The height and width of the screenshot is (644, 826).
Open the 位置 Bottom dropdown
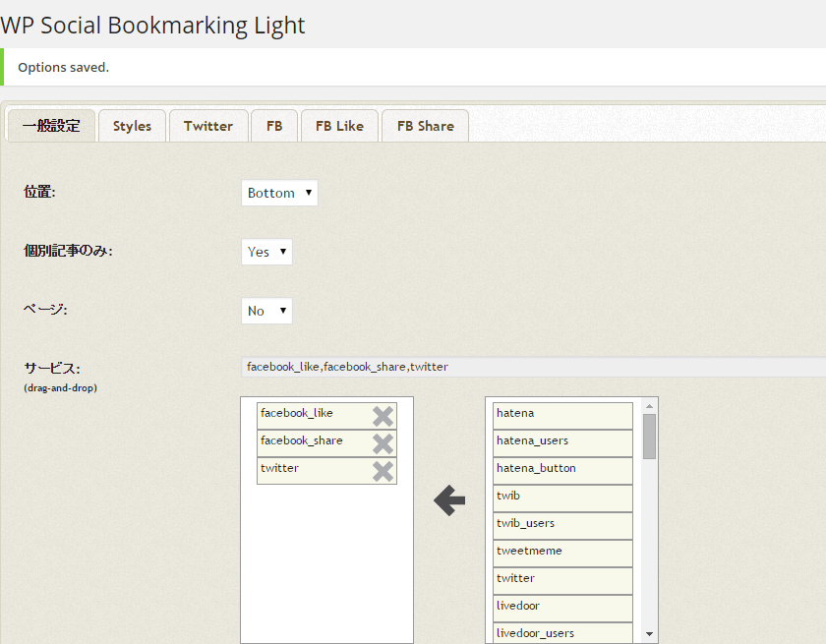[x=279, y=193]
